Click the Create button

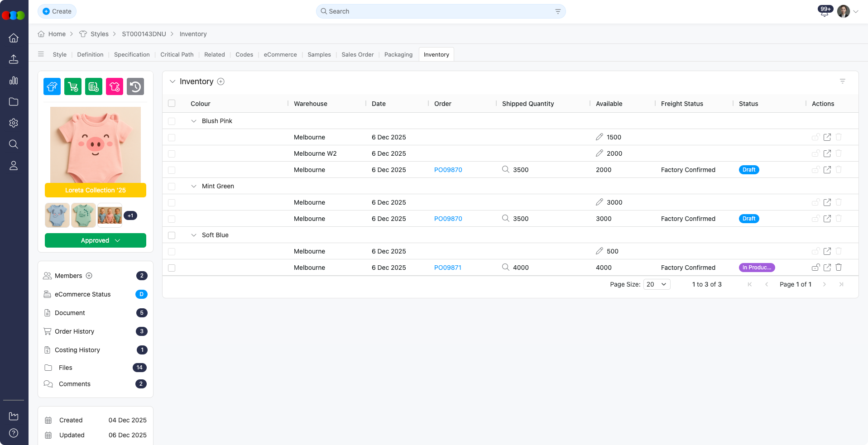click(57, 11)
